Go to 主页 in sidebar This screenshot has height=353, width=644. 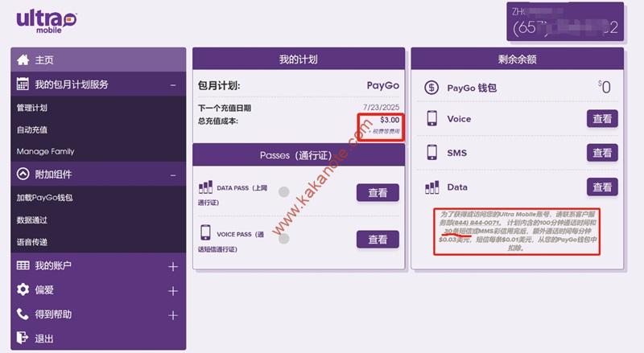98,60
